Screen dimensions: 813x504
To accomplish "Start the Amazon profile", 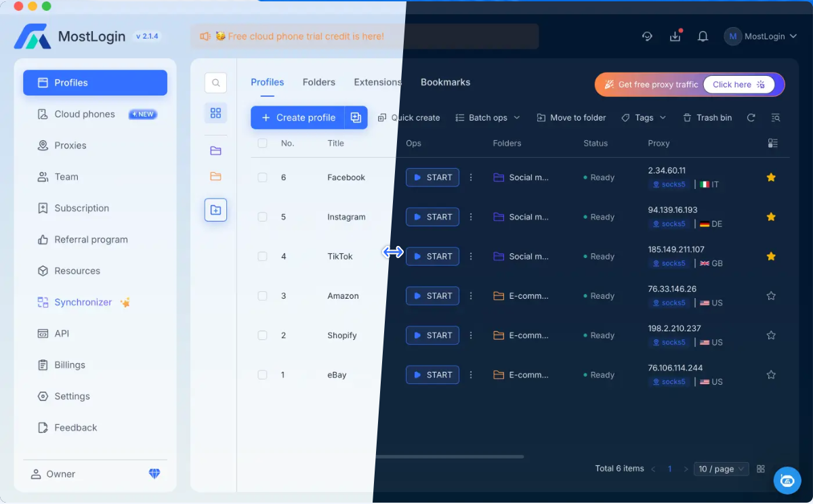I will [x=432, y=296].
